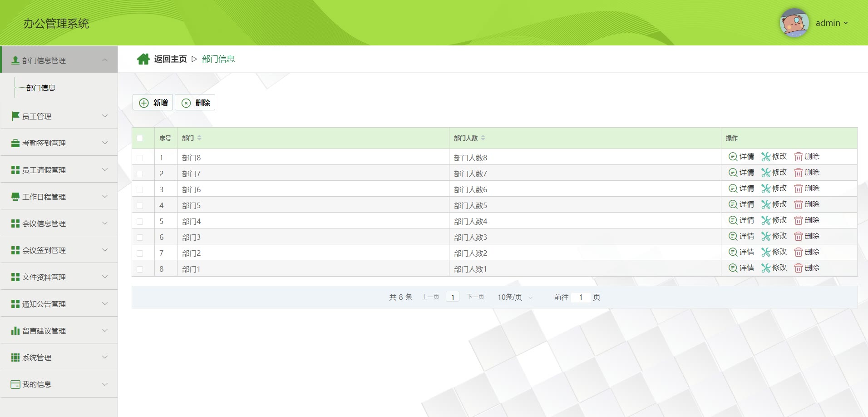Open the 员工管理 menu

point(59,116)
